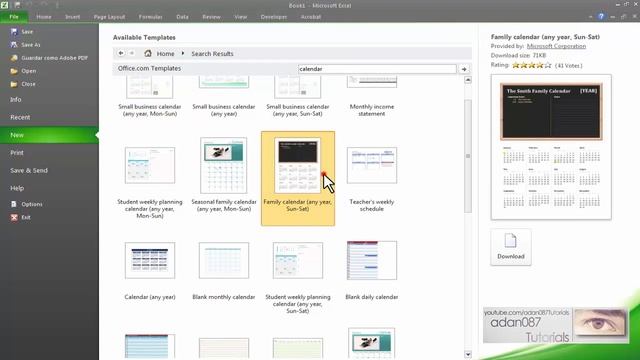
Task: Open the Data ribbon tab
Action: click(182, 17)
